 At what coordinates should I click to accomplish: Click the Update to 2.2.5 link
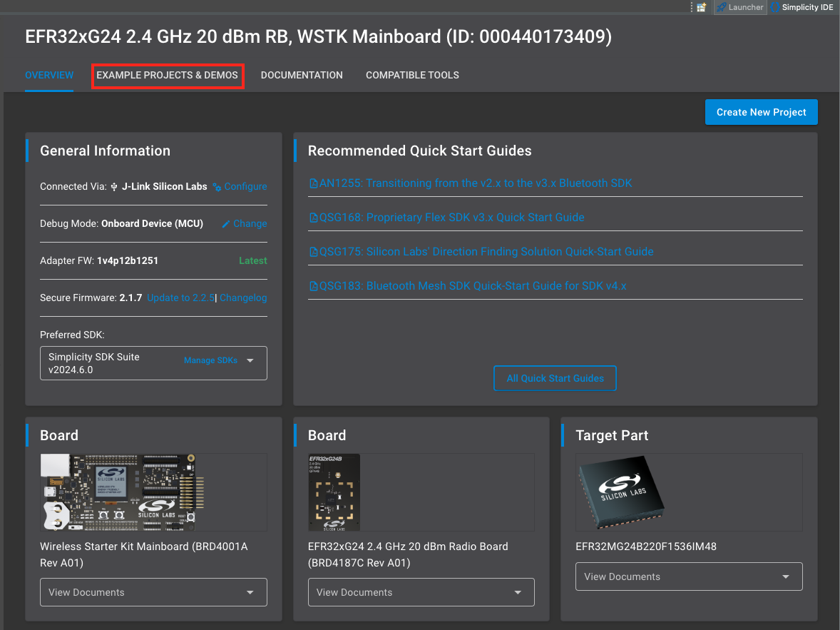[180, 298]
